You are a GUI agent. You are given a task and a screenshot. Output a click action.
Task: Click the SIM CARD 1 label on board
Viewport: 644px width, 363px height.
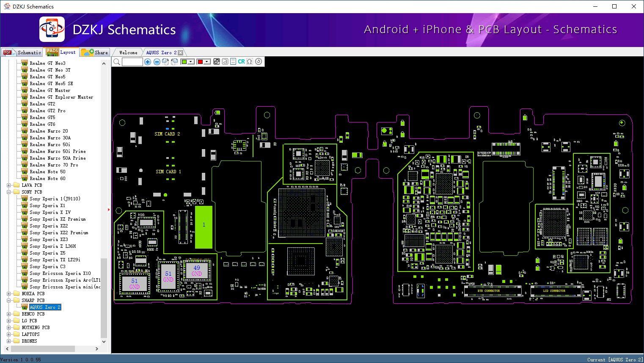pyautogui.click(x=168, y=172)
